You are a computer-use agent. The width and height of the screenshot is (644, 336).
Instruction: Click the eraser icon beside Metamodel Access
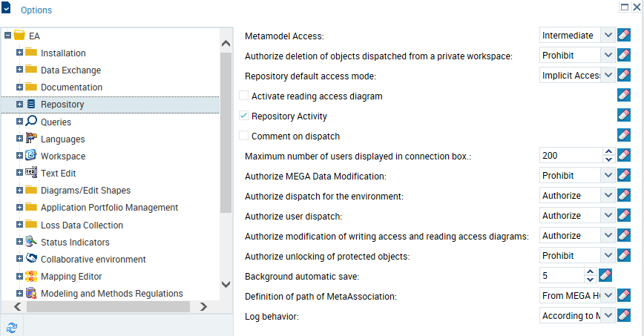coord(624,35)
